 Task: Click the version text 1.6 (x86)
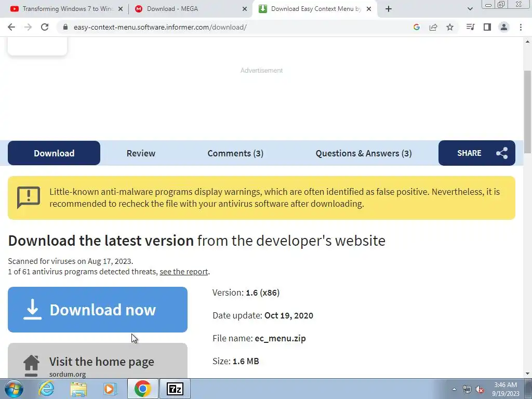pos(262,292)
